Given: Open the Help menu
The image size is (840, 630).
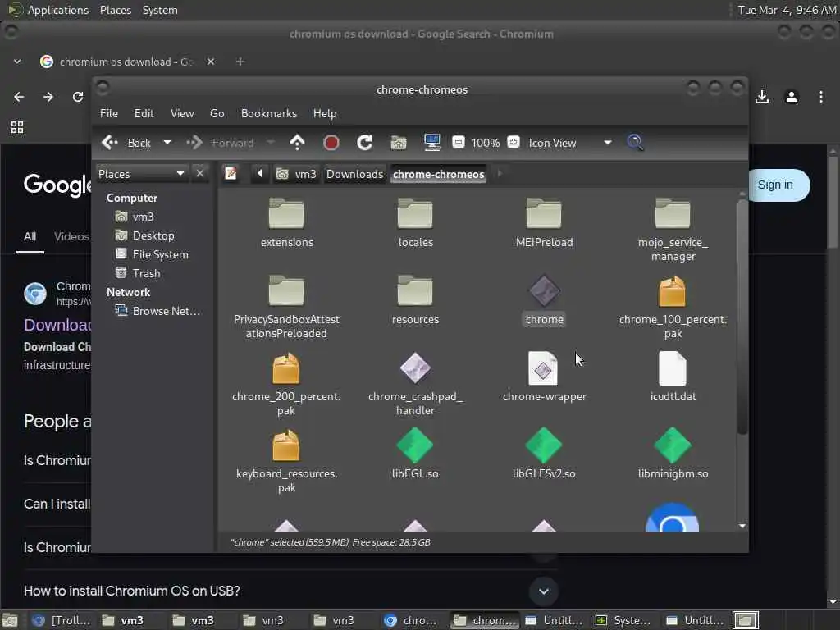Looking at the screenshot, I should tap(325, 113).
